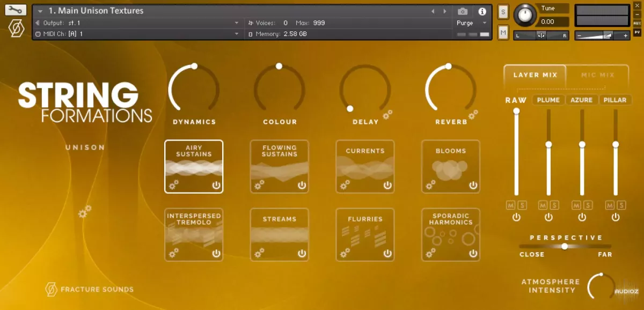The image size is (644, 310).
Task: Click the Azure layer button
Action: 581,100
